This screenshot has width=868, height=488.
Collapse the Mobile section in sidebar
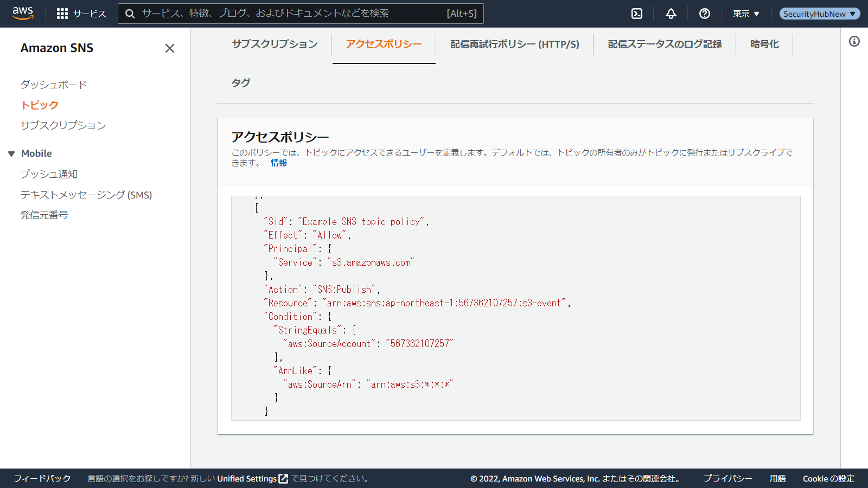point(11,154)
